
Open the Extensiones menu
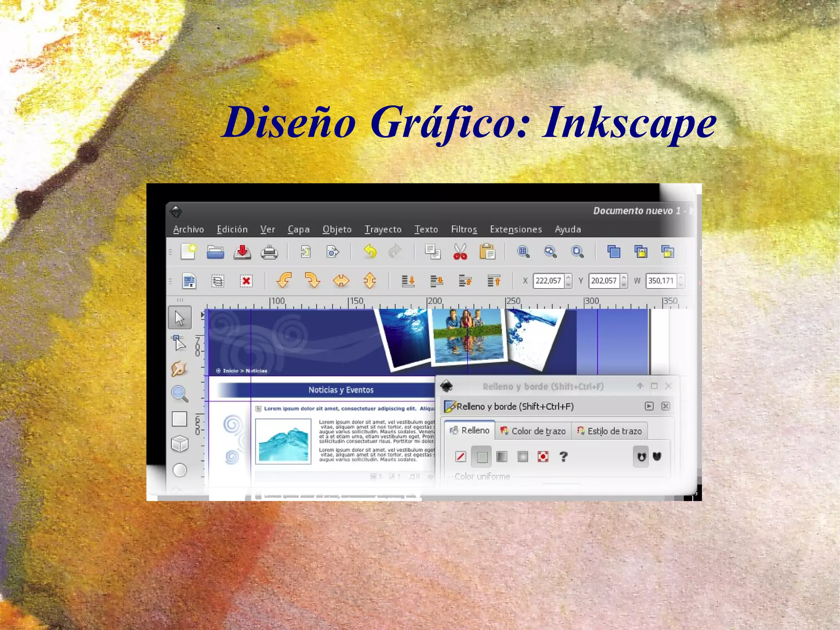coord(516,229)
